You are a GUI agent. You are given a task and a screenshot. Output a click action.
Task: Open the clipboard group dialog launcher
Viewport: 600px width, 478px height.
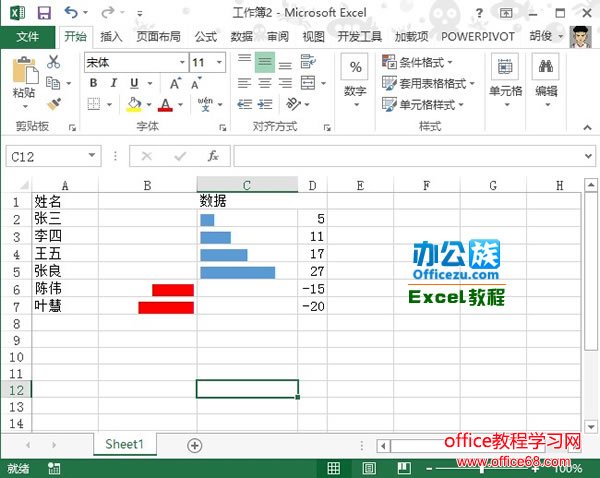[72, 127]
